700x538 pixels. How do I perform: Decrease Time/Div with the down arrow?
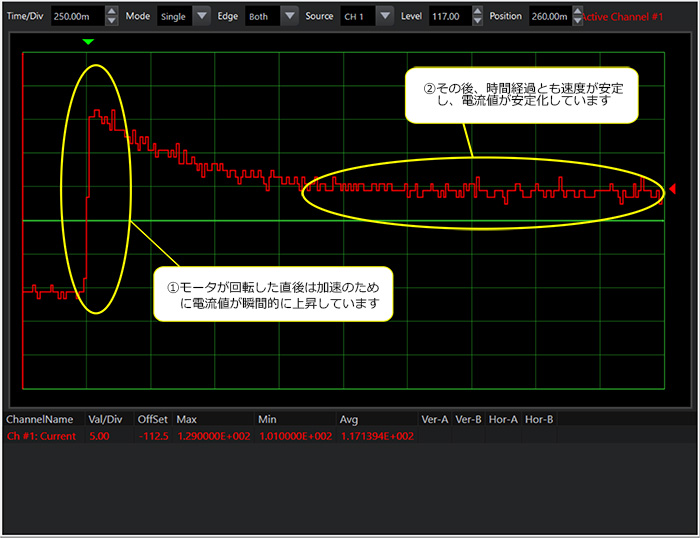click(112, 21)
